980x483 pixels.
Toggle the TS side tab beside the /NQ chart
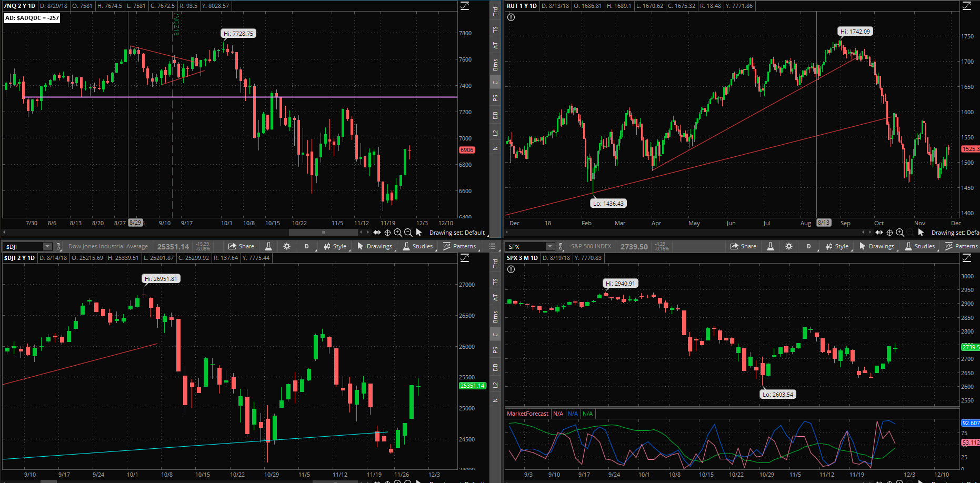pyautogui.click(x=495, y=30)
